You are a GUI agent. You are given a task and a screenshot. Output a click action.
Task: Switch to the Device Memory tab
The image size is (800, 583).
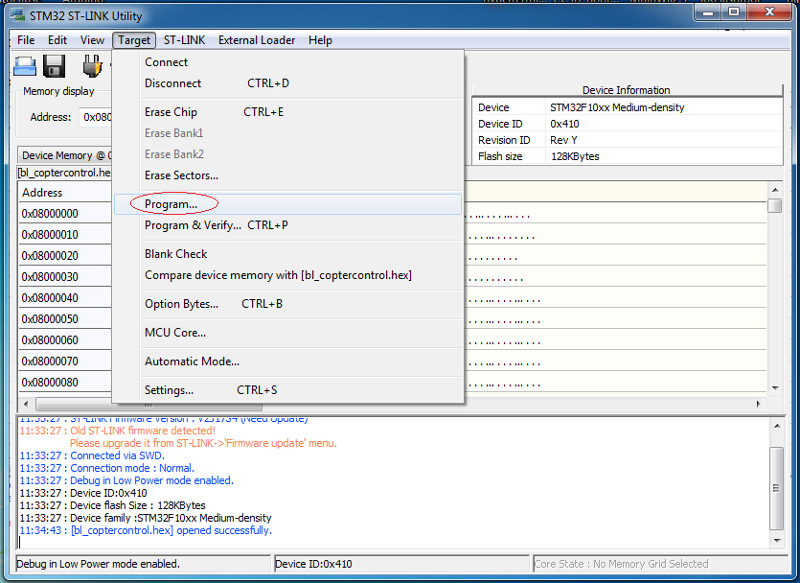click(65, 155)
